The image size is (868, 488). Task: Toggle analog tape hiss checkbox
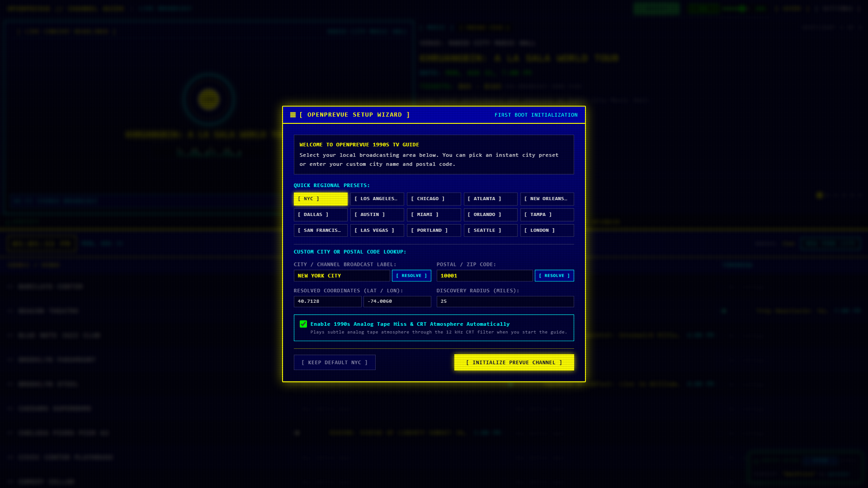click(303, 324)
